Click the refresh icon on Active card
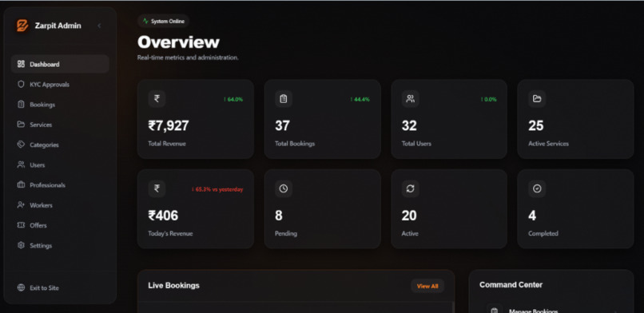644x313 pixels. coord(410,188)
